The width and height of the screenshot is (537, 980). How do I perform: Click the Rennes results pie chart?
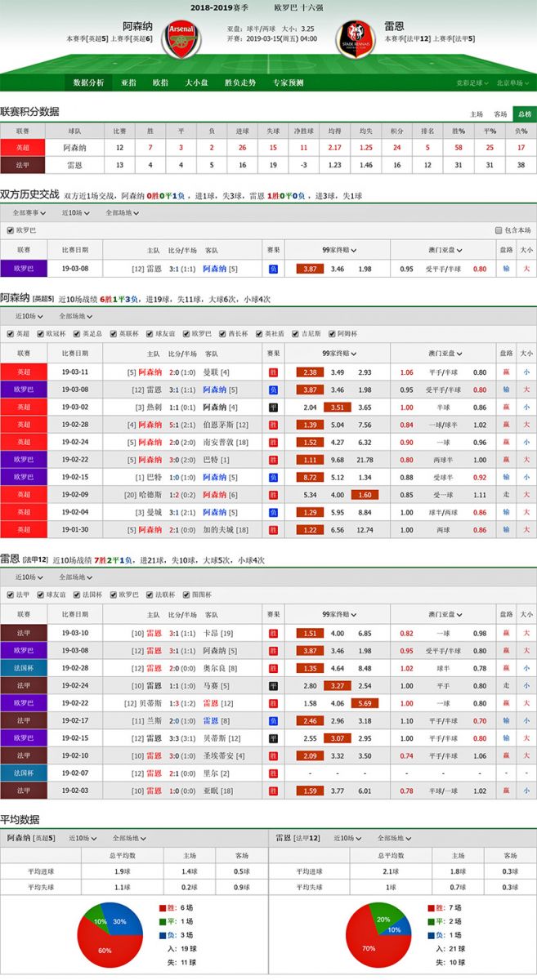coord(378,936)
